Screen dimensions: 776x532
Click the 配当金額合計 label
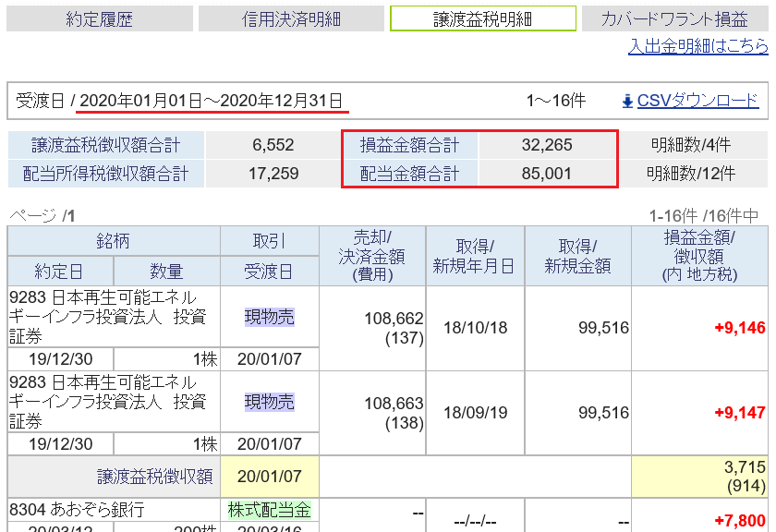[410, 174]
